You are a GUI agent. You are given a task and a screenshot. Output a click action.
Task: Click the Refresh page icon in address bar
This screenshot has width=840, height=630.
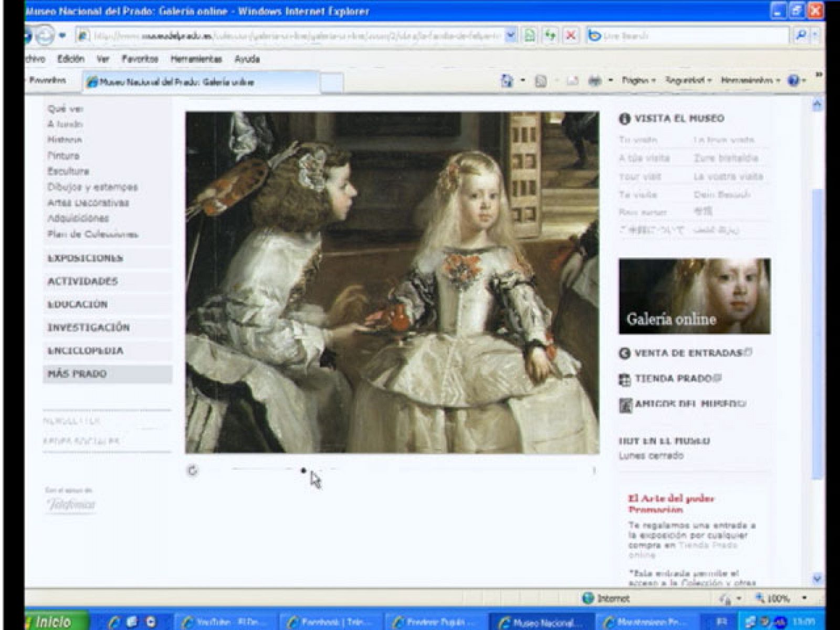point(550,36)
